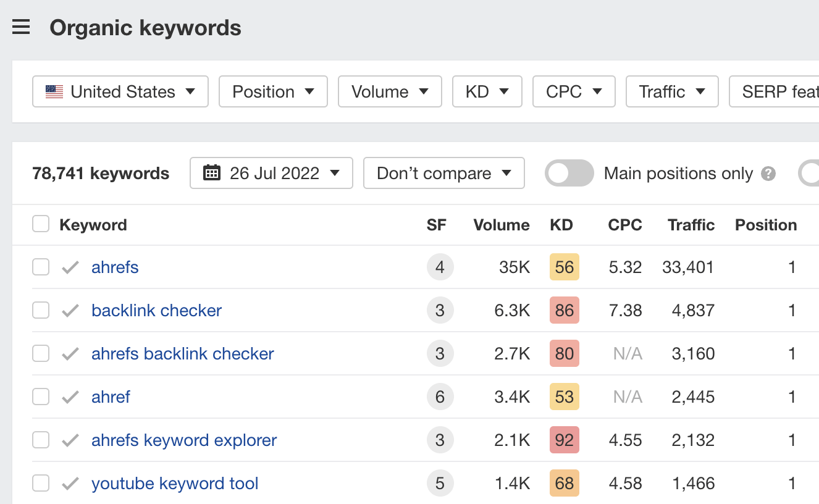
Task: Click the red KD 92 badge
Action: point(564,440)
